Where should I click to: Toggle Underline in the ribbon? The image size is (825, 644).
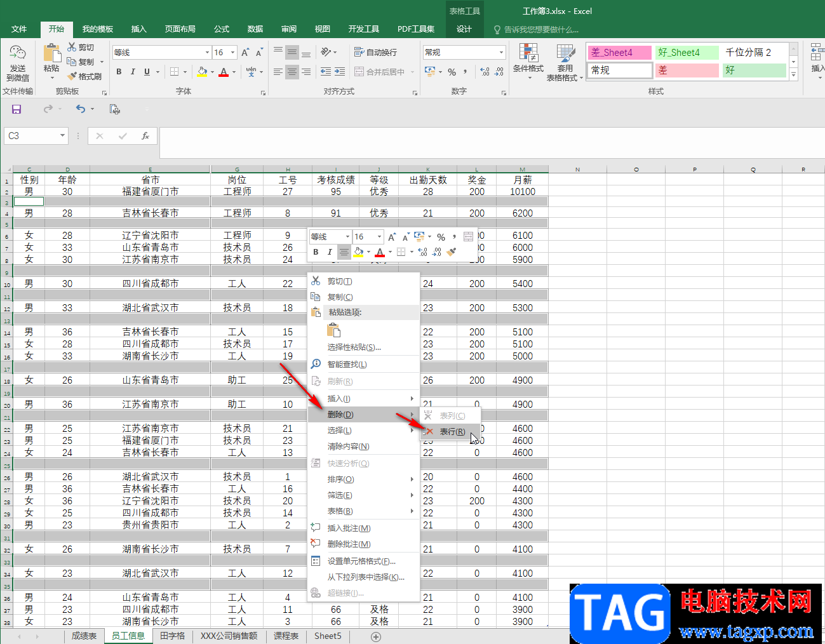[x=147, y=72]
